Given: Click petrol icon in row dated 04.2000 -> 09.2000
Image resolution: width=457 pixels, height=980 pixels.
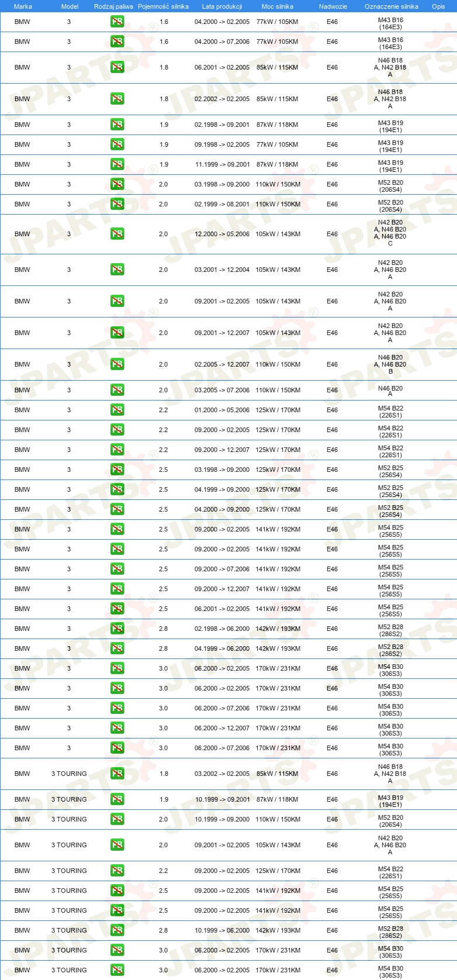Looking at the screenshot, I should (117, 509).
